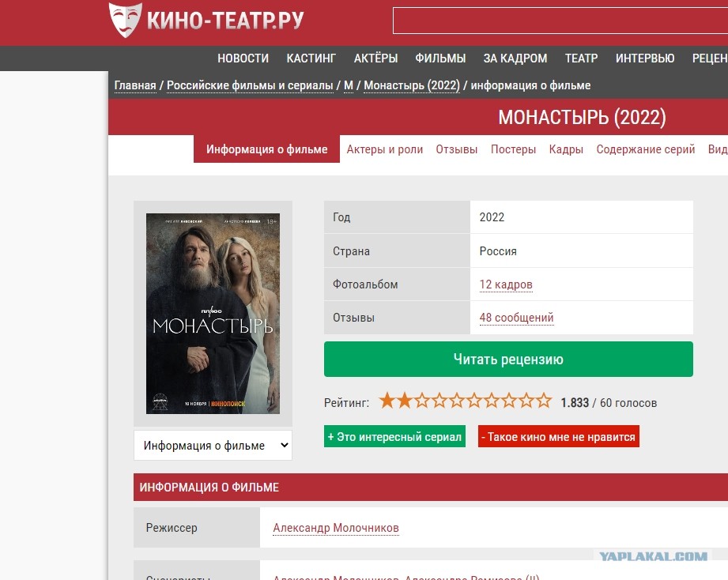Switch to the Постеры tab
This screenshot has height=580, width=728.
513,149
